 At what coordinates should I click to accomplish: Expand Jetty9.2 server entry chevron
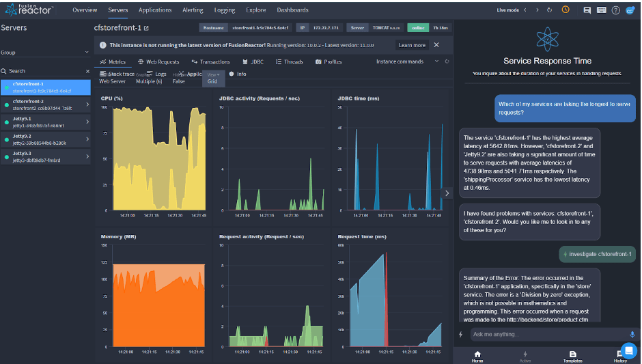point(87,139)
